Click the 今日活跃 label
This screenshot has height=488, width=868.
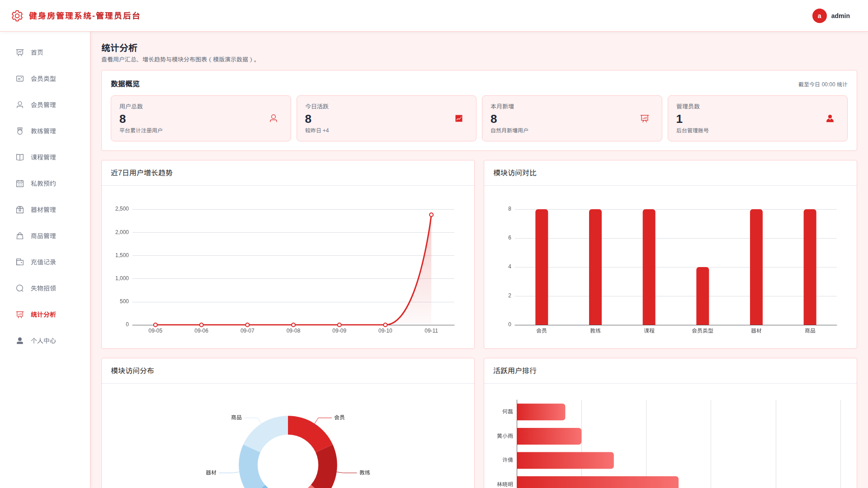click(x=317, y=107)
